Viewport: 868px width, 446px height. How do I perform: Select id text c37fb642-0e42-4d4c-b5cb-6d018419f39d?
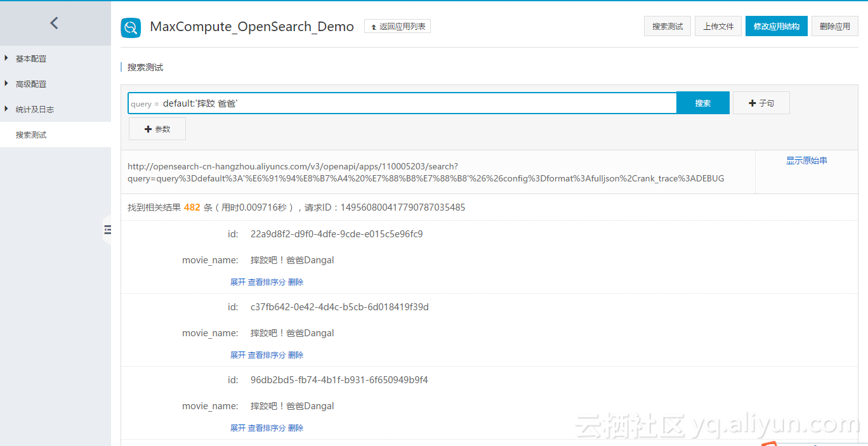click(339, 307)
